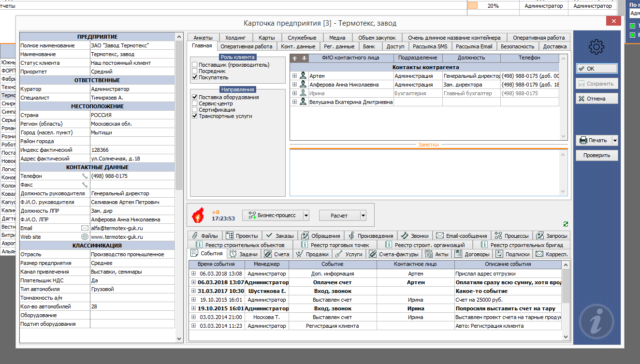Switch to the Анкеты tab

203,38
